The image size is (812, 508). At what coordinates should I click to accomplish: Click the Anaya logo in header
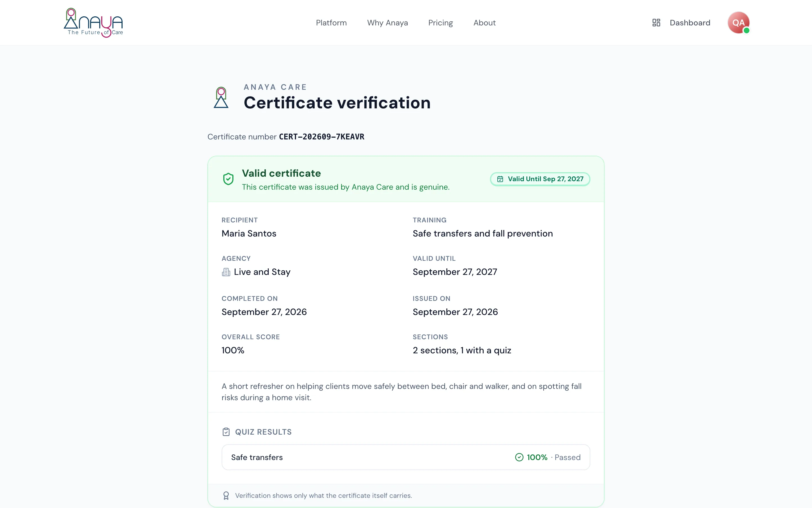pos(93,23)
